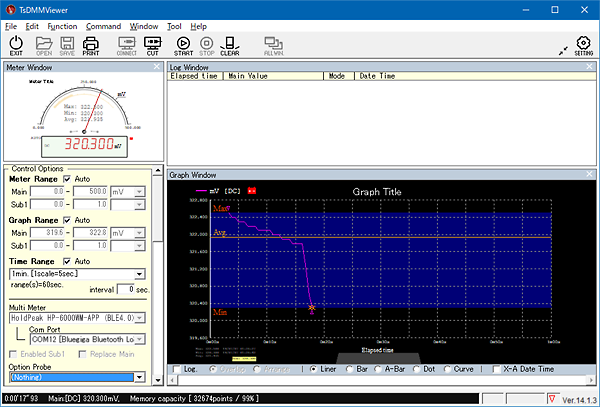Expand the Time Range dropdown
This screenshot has height=407, width=600.
tap(141, 273)
